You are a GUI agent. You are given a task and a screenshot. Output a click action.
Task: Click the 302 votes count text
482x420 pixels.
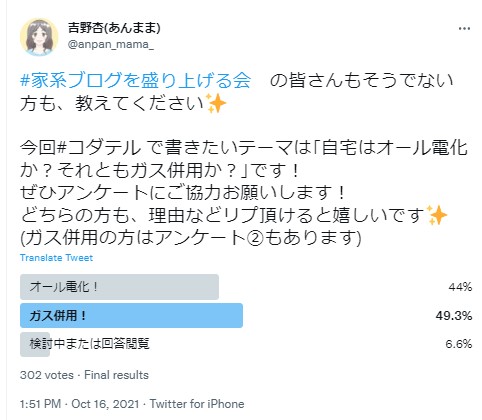pos(47,375)
